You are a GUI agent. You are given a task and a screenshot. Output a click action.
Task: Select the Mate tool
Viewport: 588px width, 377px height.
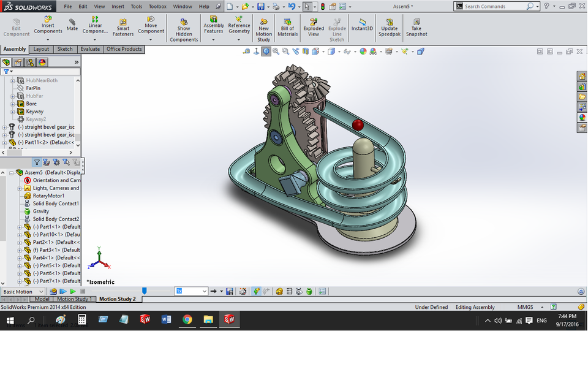72,26
